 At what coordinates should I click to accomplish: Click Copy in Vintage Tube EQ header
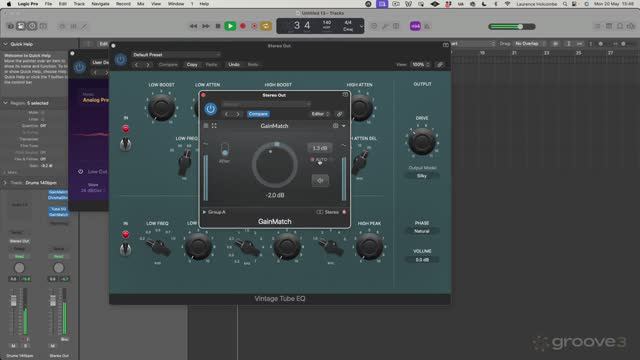pyautogui.click(x=192, y=64)
